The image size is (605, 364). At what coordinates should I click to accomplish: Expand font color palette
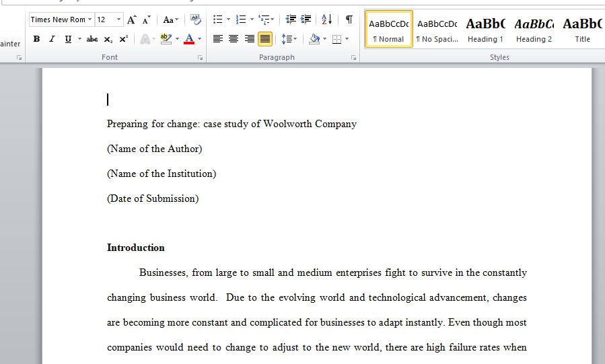[199, 39]
